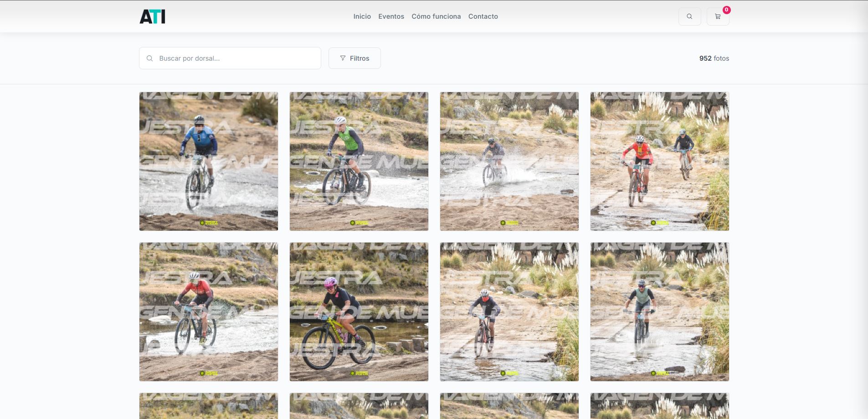Open photo of cyclist in green vest
The height and width of the screenshot is (419, 868).
pos(359,161)
